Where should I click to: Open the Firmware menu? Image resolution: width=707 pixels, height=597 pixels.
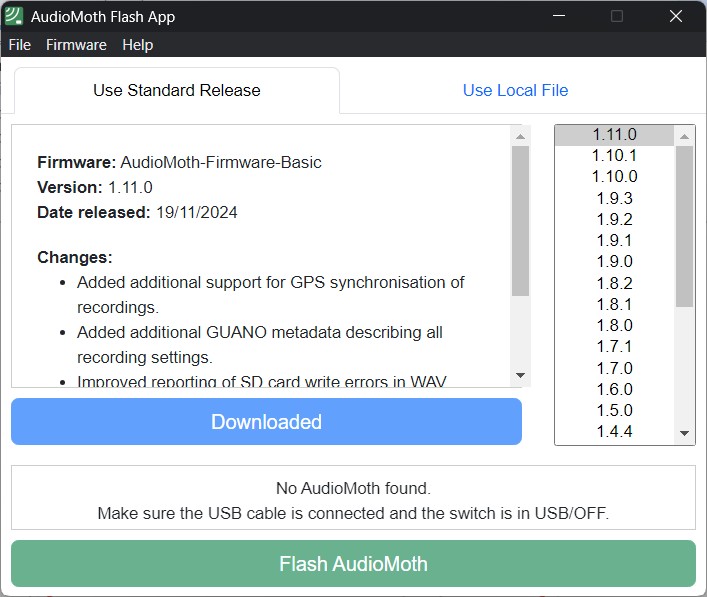(x=76, y=45)
